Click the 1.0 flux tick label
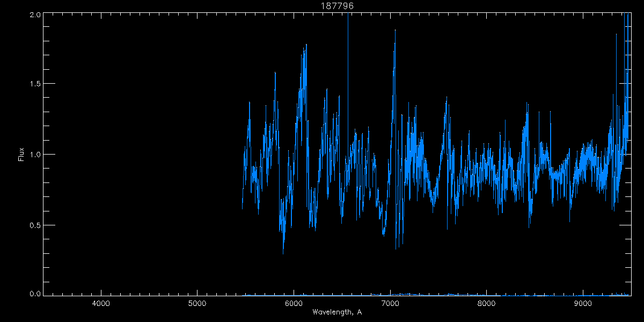This screenshot has width=644, height=322. click(x=35, y=155)
